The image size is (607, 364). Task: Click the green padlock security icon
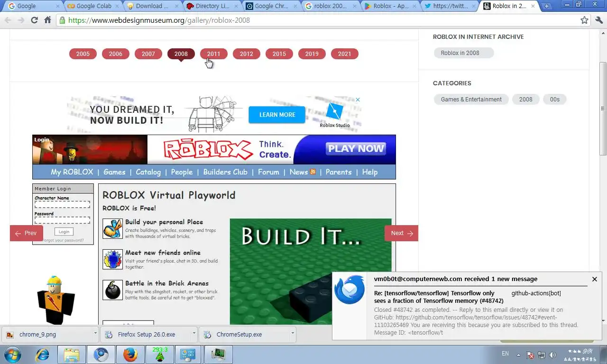(62, 20)
